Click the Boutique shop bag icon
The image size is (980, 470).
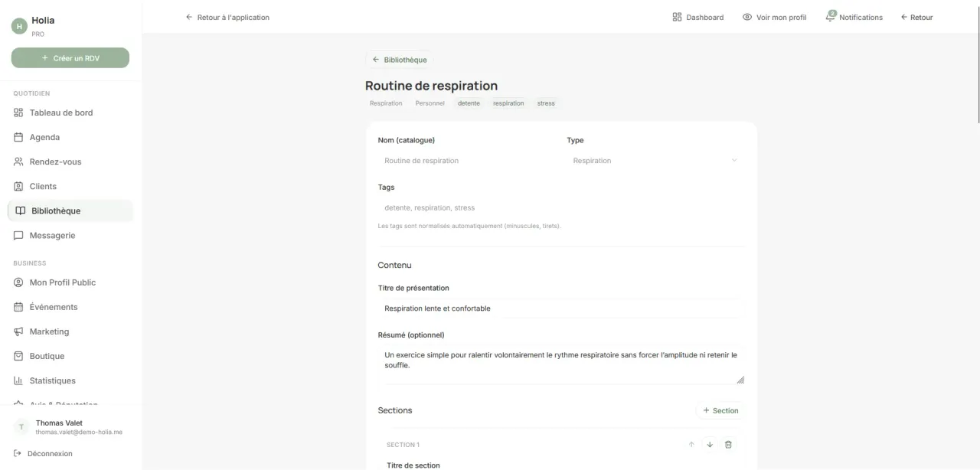click(19, 356)
